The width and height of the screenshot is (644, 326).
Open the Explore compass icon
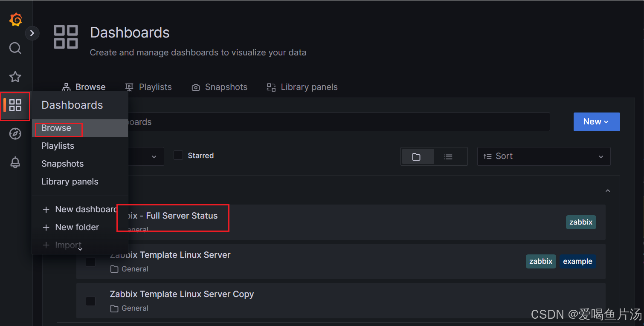15,134
